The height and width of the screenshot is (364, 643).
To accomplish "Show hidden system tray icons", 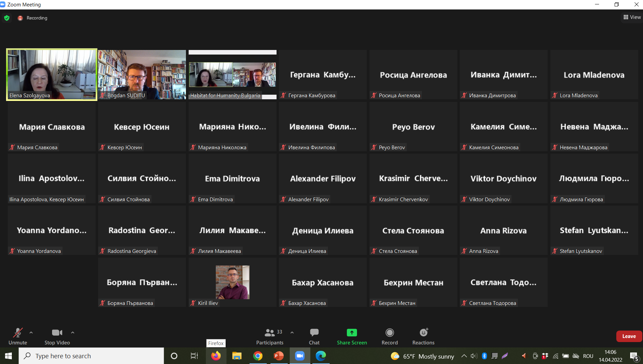I will coord(464,356).
